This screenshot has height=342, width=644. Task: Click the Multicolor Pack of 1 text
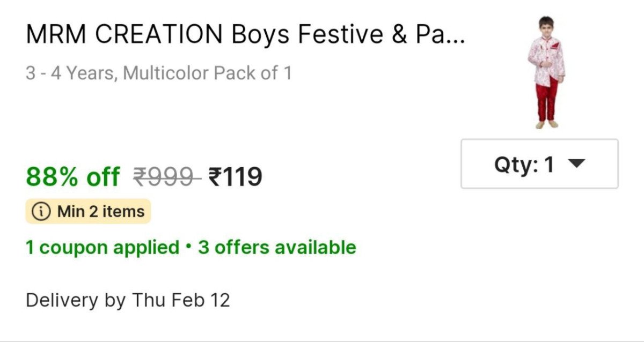click(207, 73)
